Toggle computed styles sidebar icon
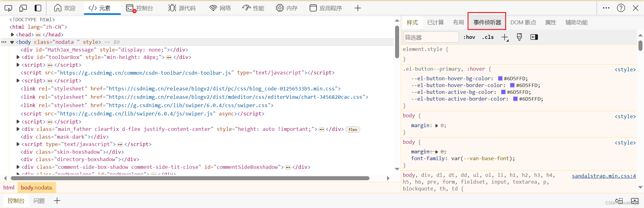This screenshot has height=208, width=644. (534, 37)
